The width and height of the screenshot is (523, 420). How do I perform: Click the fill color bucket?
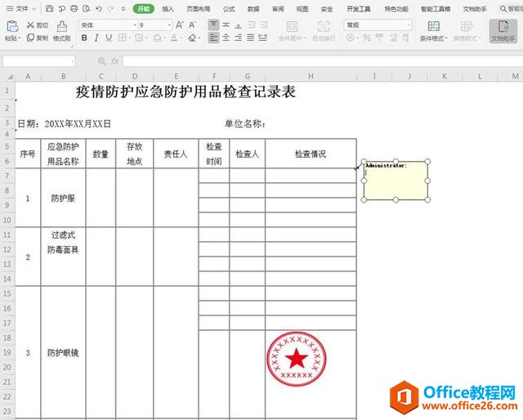157,38
